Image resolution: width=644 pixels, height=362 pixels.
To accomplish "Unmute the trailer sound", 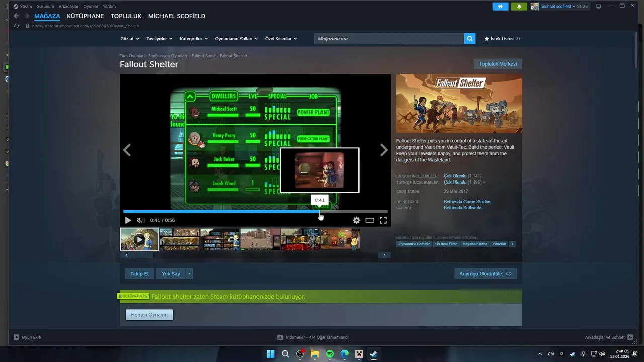I will 141,220.
